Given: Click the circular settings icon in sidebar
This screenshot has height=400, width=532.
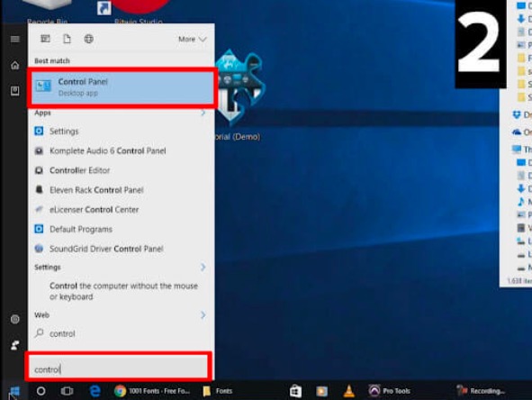Looking at the screenshot, I should tap(14, 319).
